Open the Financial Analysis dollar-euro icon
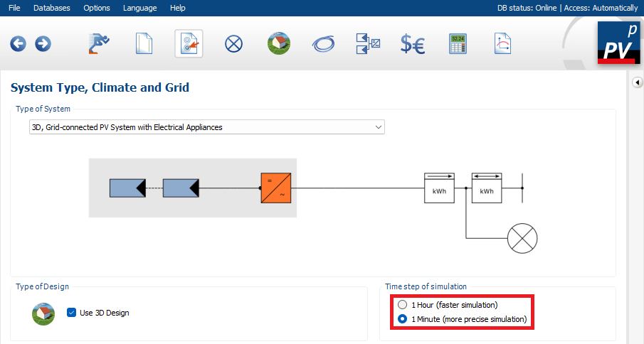Viewport: 644px width, 344px height. coord(412,44)
